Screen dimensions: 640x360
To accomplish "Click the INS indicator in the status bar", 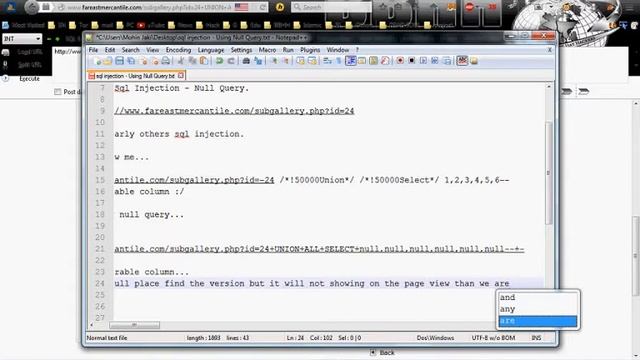I will [536, 338].
